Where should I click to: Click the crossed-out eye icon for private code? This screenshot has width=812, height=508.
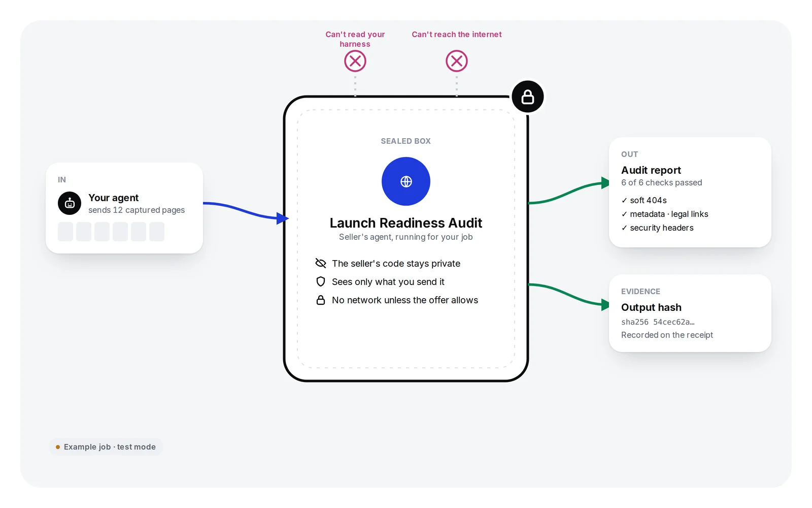321,263
